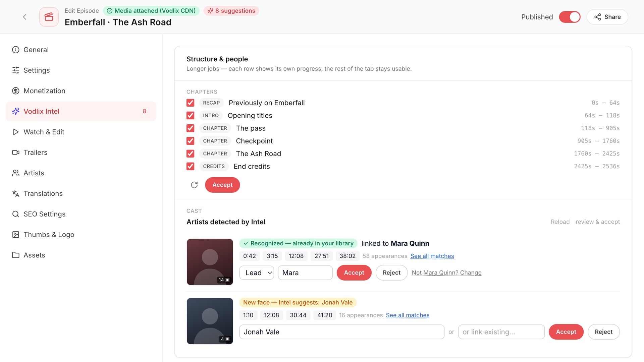Accept the Mara Quinn artist match
Screen dimensions: 644x362
click(354, 273)
